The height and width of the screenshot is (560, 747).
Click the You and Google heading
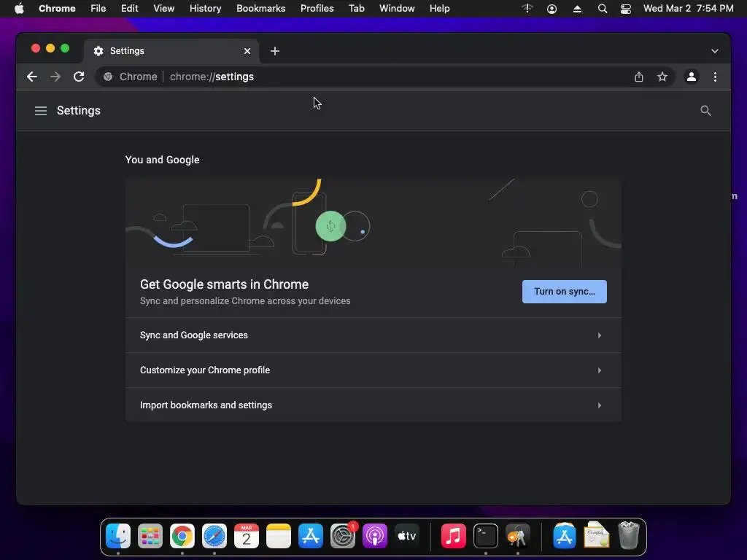(163, 160)
